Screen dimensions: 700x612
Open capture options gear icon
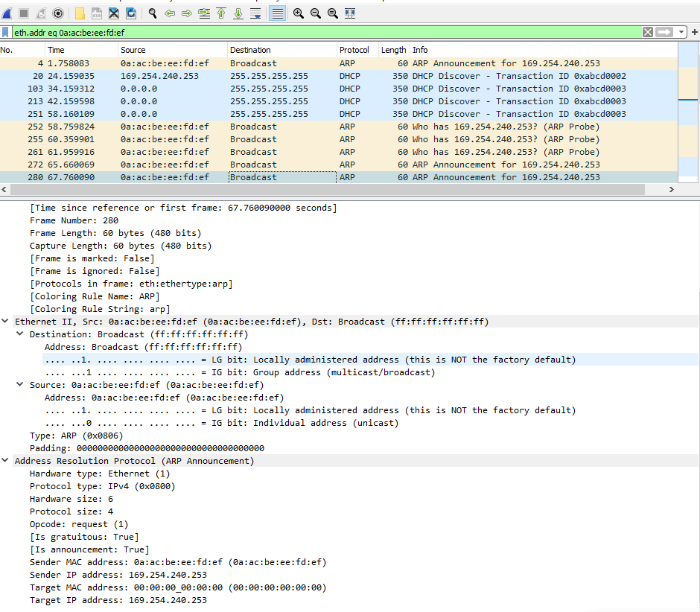coord(58,13)
